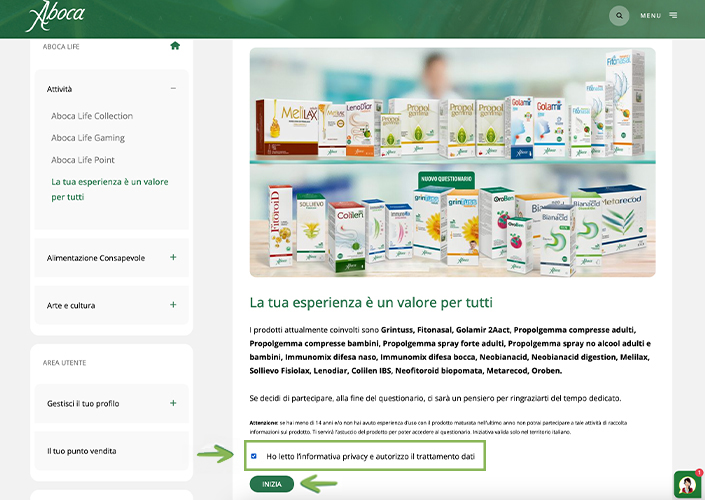This screenshot has width=705, height=500.
Task: Open the MENU hamburger button
Action: click(659, 16)
